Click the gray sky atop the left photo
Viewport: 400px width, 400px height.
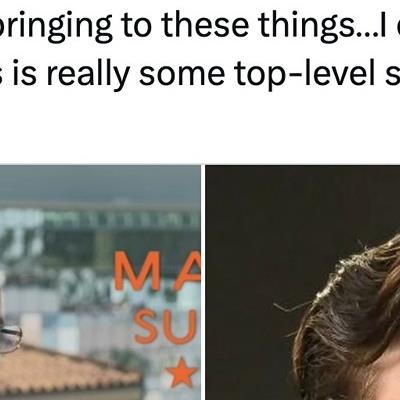100,182
